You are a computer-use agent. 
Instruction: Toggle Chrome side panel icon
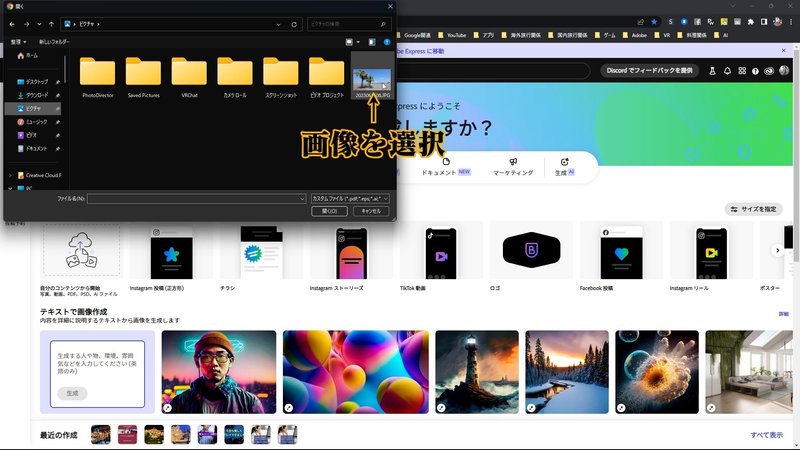(x=764, y=22)
